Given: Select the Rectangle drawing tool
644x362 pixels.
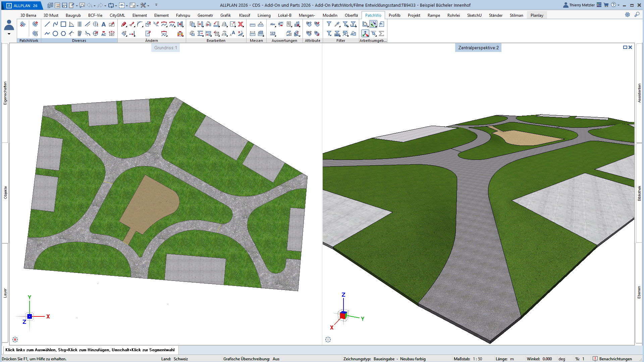Looking at the screenshot, I should 63,24.
